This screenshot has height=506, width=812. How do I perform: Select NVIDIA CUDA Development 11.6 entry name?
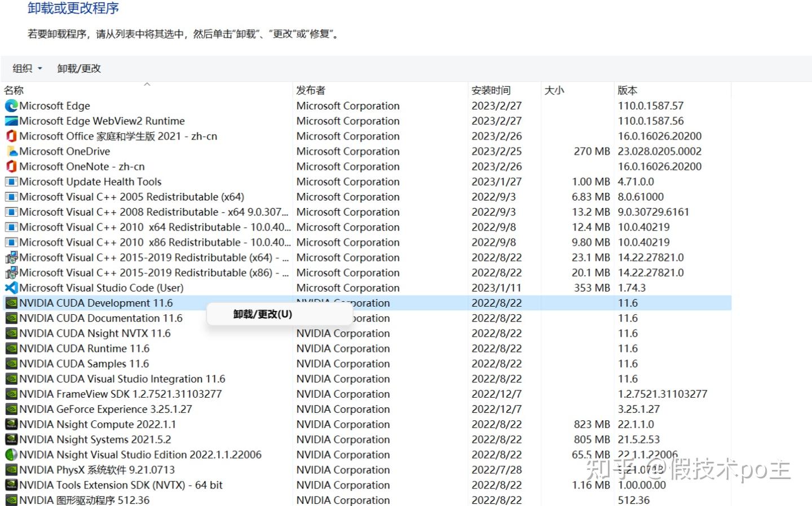[96, 303]
